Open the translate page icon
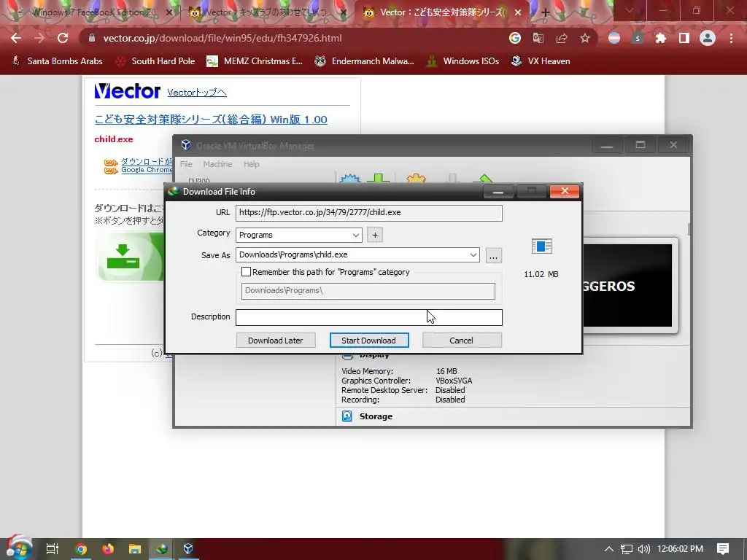Image resolution: width=747 pixels, height=560 pixels. (538, 38)
